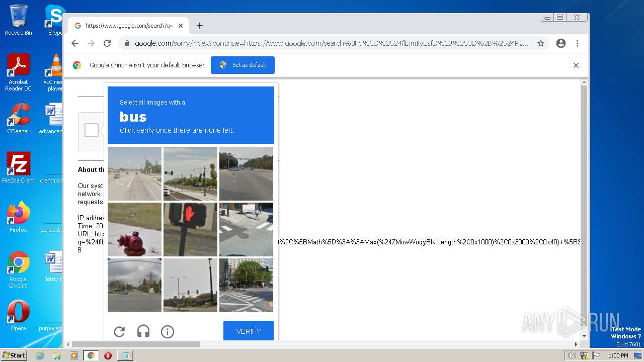Screen dimensions: 644x362
Task: Open Opera desktop icon
Action: [18, 316]
